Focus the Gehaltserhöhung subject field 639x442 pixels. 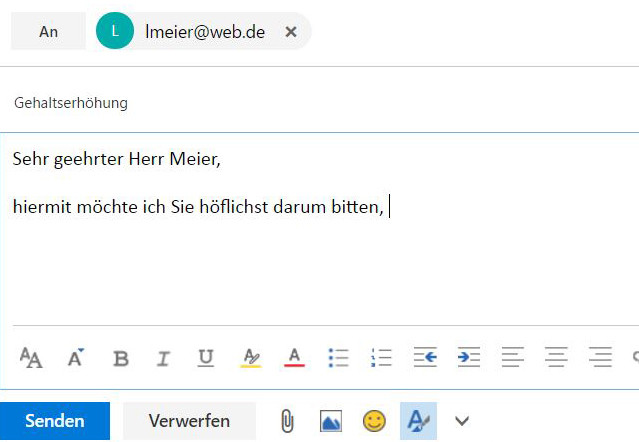320,103
